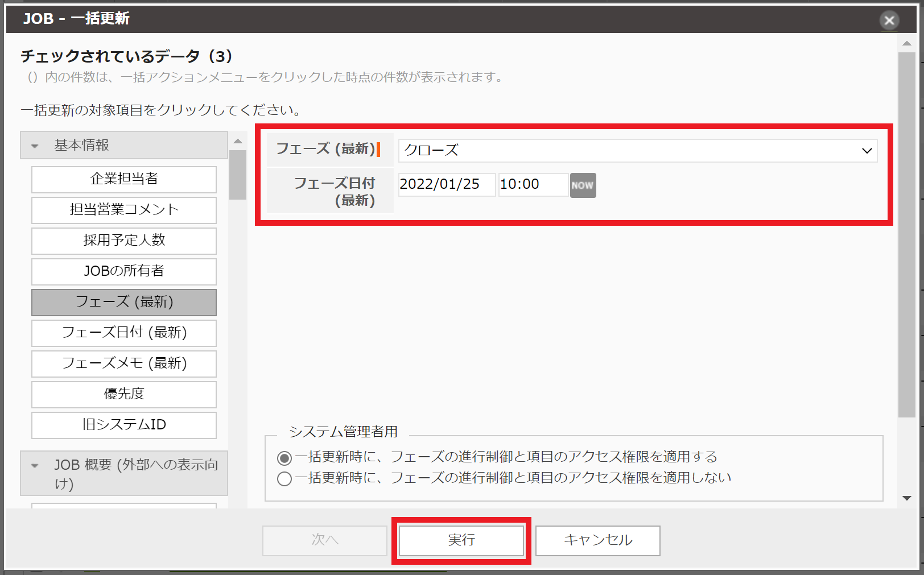Select 採用予定人数 field
Screen dimensions: 924x575
point(124,241)
